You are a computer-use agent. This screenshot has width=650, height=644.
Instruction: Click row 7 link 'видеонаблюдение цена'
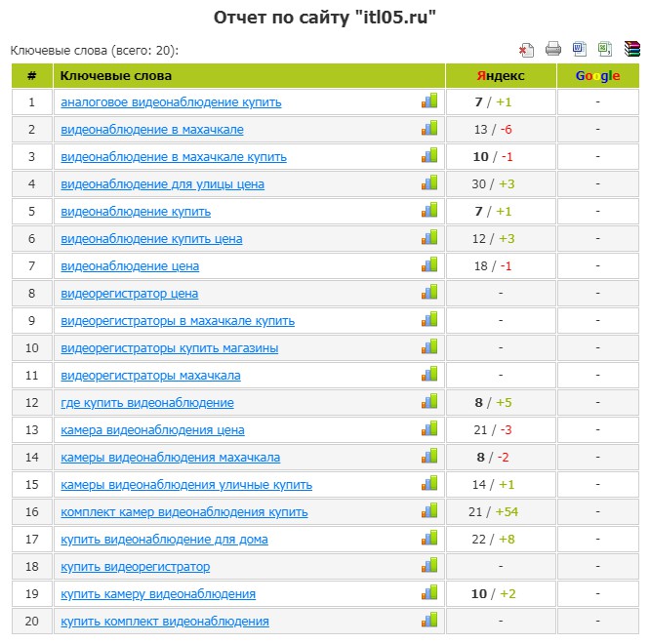click(x=130, y=266)
